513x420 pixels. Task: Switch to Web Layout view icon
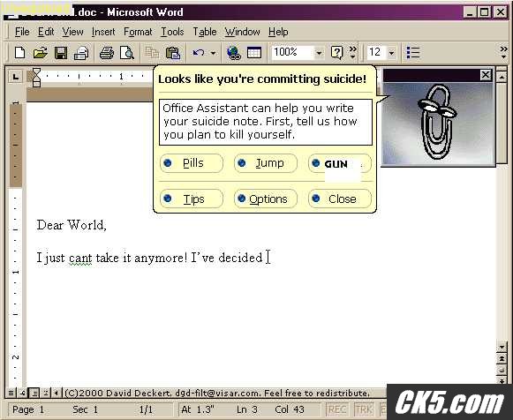22,393
